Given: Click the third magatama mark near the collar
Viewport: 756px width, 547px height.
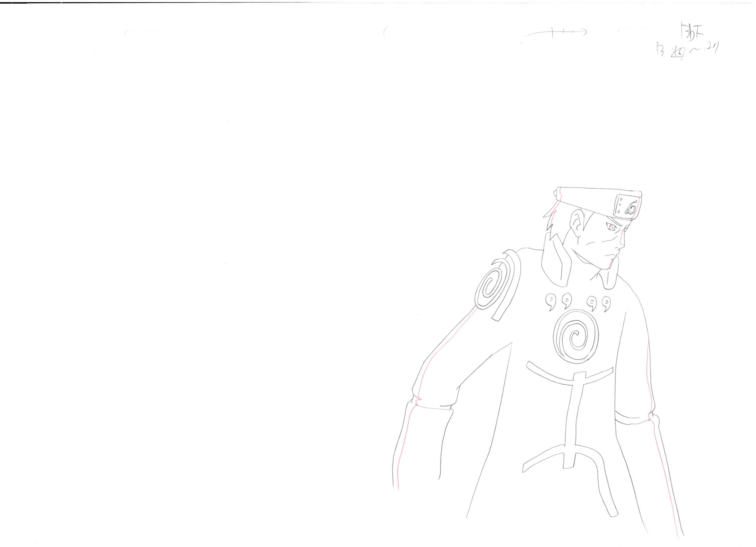Looking at the screenshot, I should tap(593, 304).
